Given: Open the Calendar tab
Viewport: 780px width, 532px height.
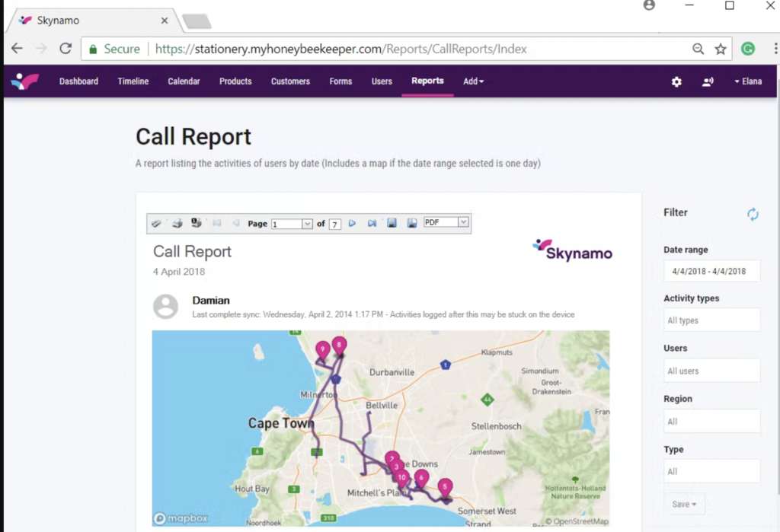Looking at the screenshot, I should coord(184,81).
